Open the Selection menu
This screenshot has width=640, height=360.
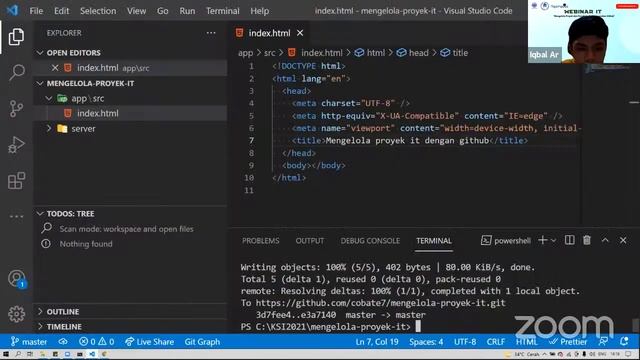[x=98, y=11]
